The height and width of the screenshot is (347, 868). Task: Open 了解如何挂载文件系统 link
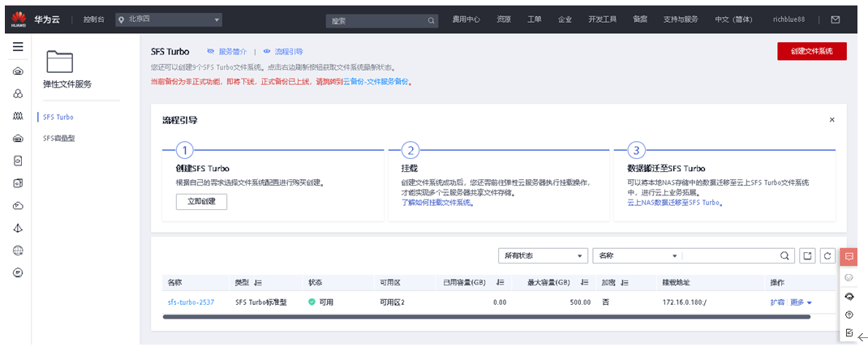tap(438, 203)
